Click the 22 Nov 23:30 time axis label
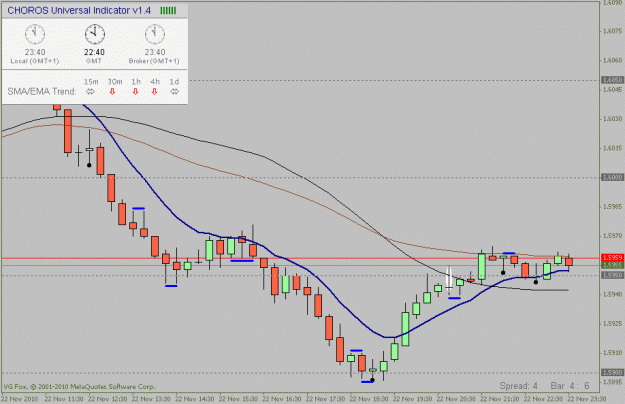 [x=587, y=399]
